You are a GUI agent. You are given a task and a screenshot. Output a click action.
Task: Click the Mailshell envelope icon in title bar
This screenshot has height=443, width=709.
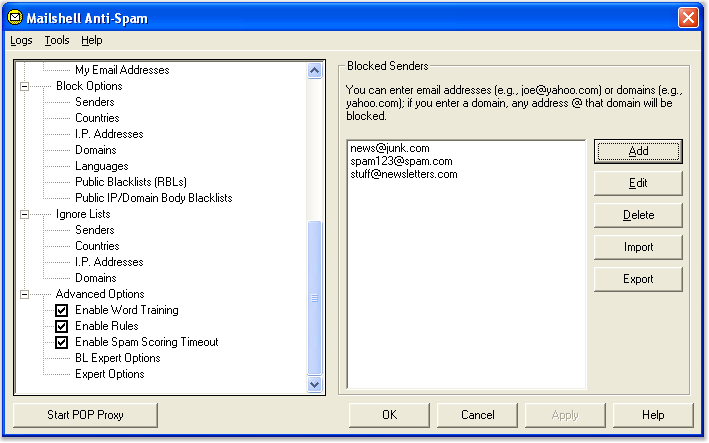[13, 17]
